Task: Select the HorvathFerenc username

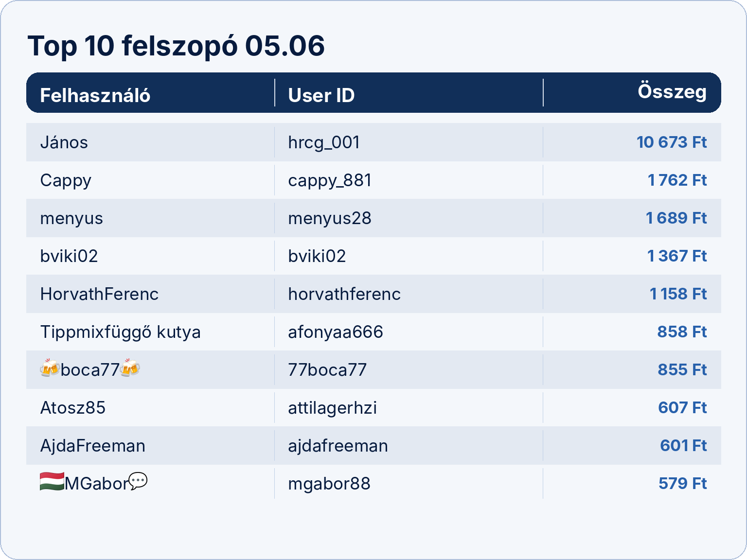Action: point(99,294)
